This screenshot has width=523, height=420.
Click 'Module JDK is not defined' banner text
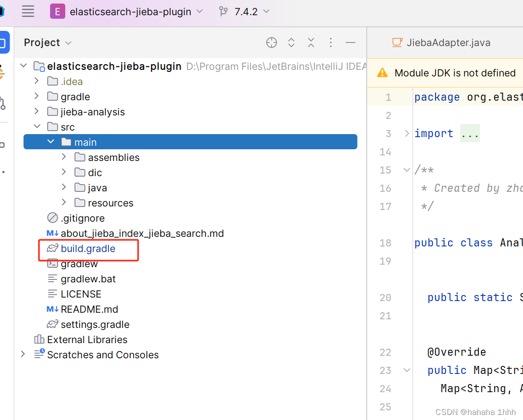pos(455,73)
